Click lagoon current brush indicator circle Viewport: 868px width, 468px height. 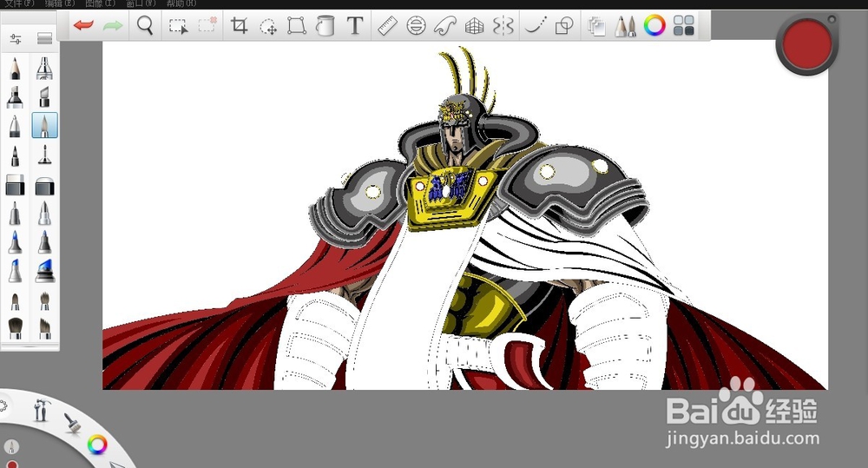pos(11,445)
